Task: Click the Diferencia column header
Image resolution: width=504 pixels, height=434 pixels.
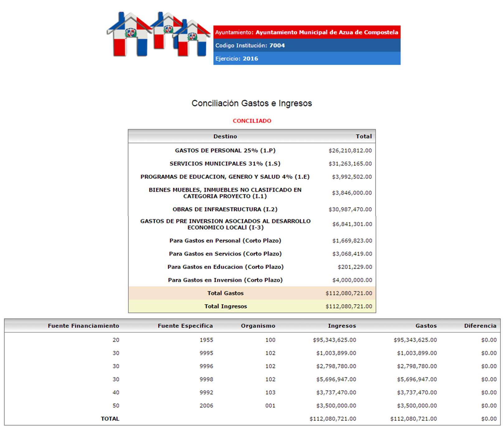Action: pos(480,326)
